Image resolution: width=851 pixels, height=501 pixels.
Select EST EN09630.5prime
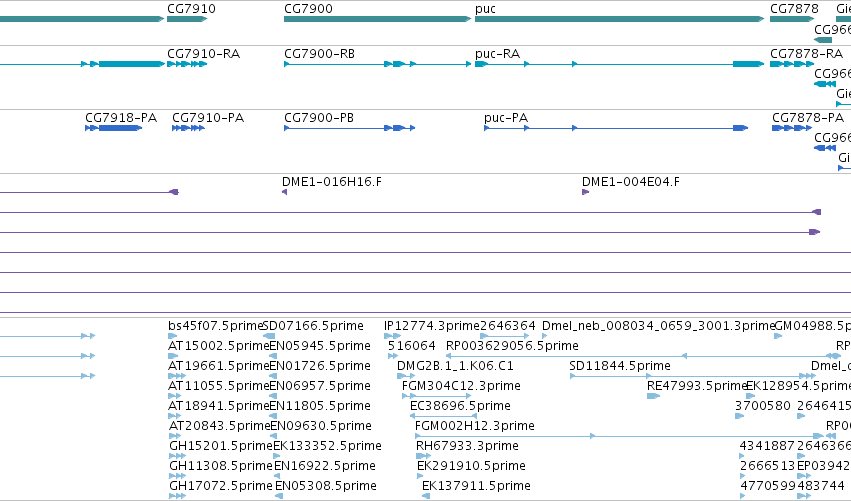coord(321,426)
